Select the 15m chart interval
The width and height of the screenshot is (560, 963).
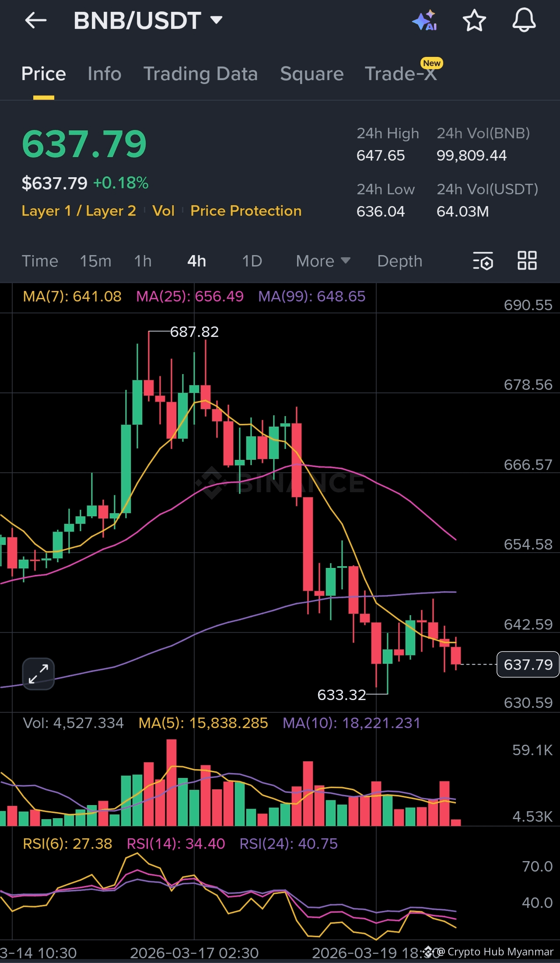[x=95, y=261]
